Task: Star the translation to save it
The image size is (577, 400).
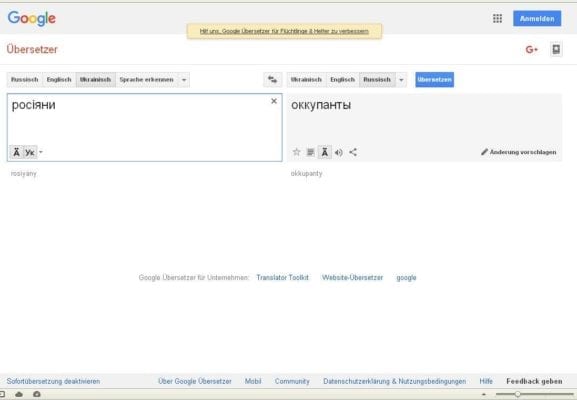Action: tap(296, 152)
